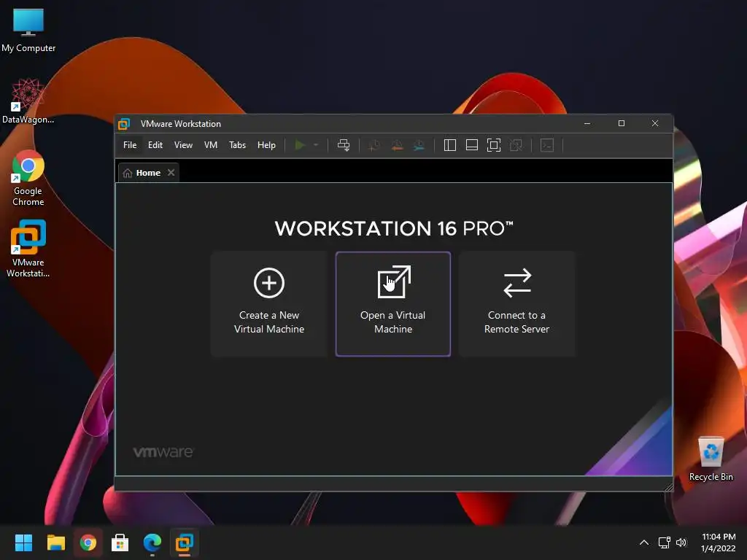Close the VMware Workstation window
The width and height of the screenshot is (747, 560).
click(655, 123)
